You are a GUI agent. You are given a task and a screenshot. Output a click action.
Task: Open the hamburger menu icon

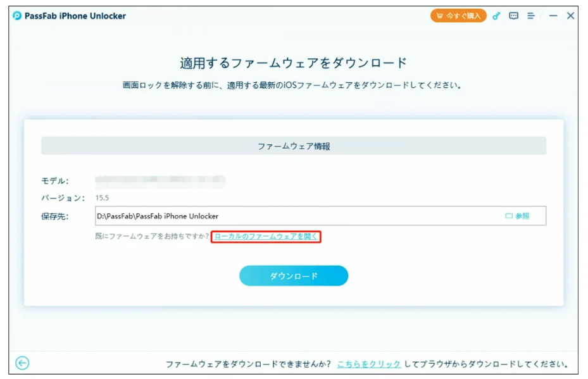point(530,16)
